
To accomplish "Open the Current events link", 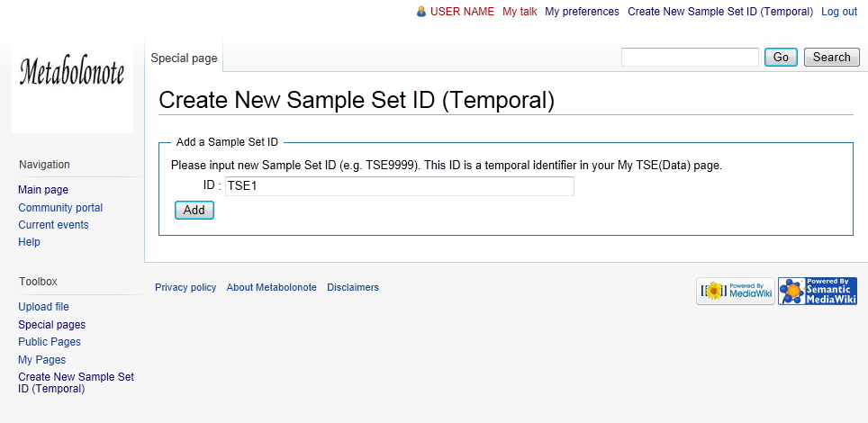I will coord(53,225).
